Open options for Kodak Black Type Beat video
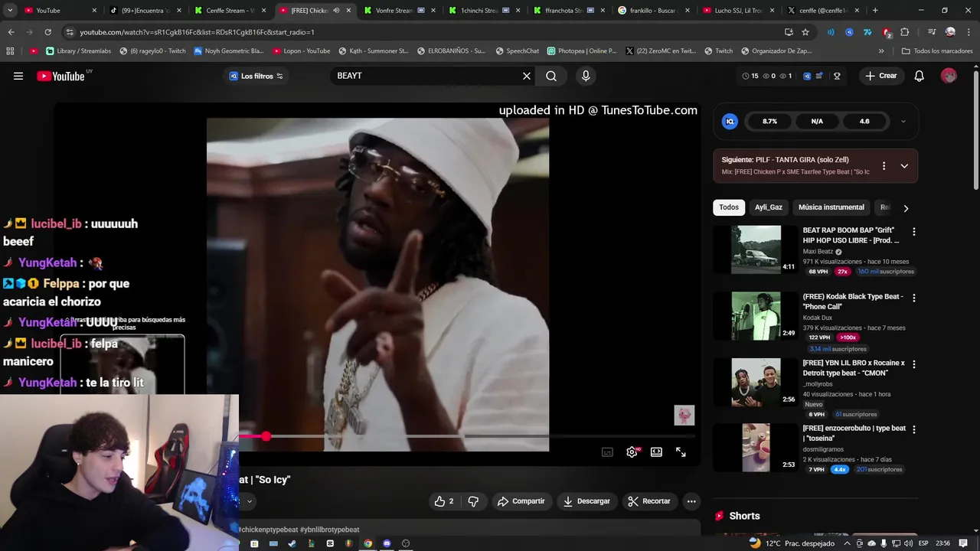The width and height of the screenshot is (980, 551). [913, 298]
